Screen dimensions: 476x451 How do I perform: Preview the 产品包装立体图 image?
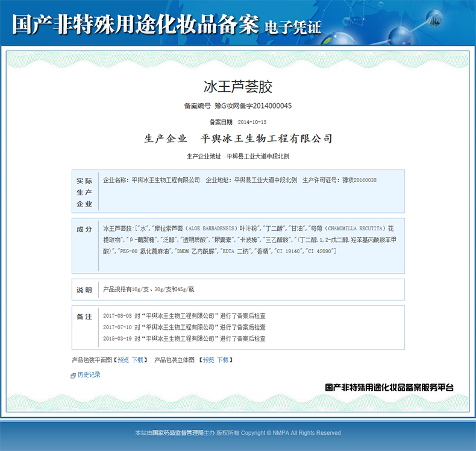[x=208, y=360]
